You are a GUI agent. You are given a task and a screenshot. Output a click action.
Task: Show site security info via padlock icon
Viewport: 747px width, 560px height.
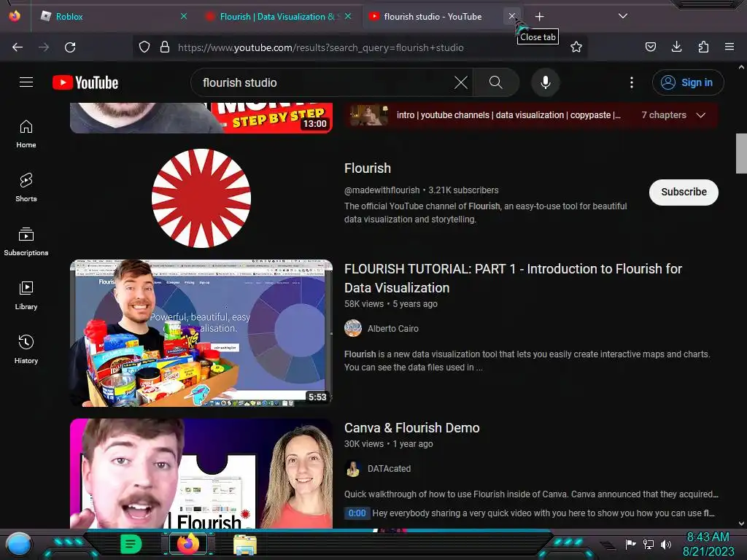pyautogui.click(x=165, y=47)
